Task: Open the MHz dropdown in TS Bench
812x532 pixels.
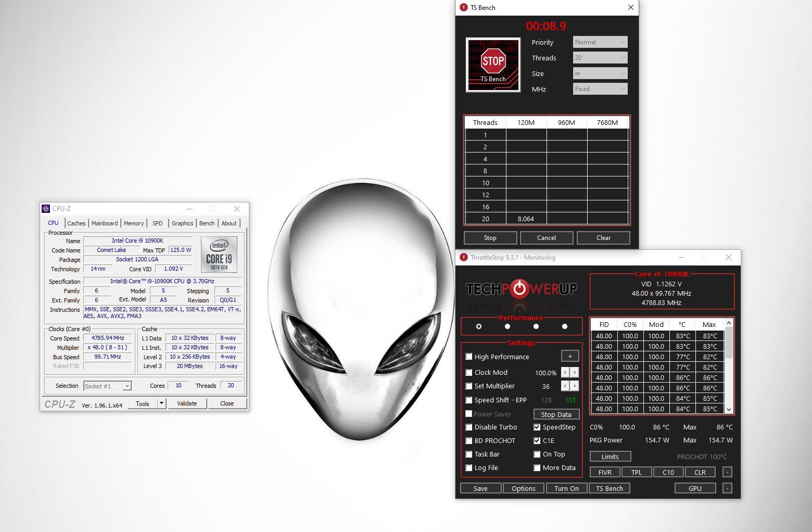Action: pyautogui.click(x=600, y=89)
